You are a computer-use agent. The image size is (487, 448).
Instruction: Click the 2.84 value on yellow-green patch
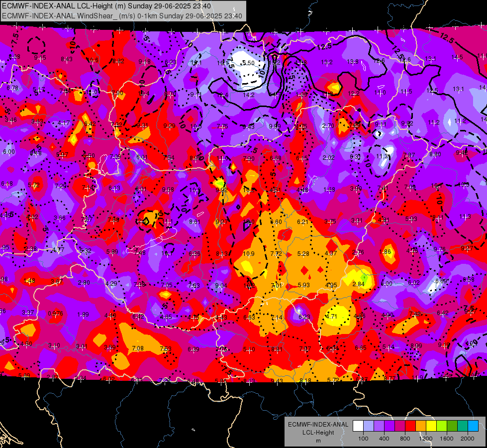point(359,284)
